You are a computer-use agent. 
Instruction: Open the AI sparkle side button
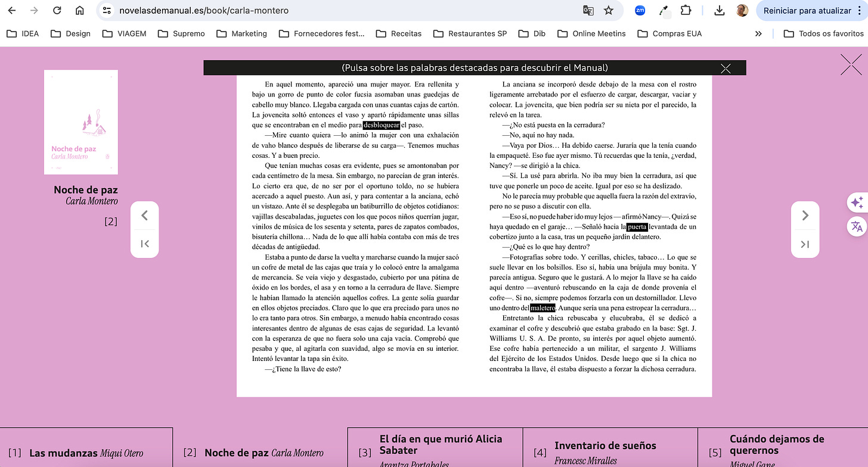click(857, 203)
